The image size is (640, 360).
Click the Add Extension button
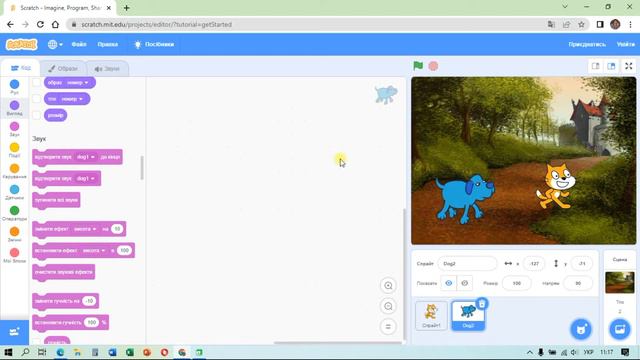point(14,331)
